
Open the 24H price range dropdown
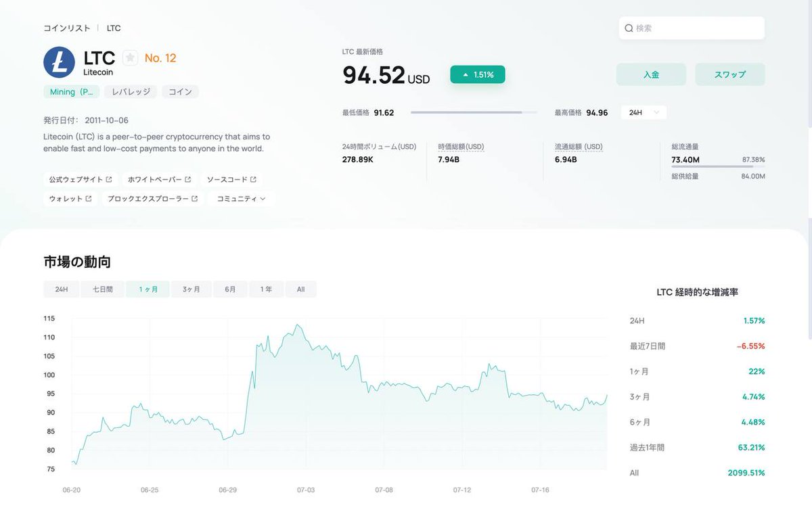point(642,112)
